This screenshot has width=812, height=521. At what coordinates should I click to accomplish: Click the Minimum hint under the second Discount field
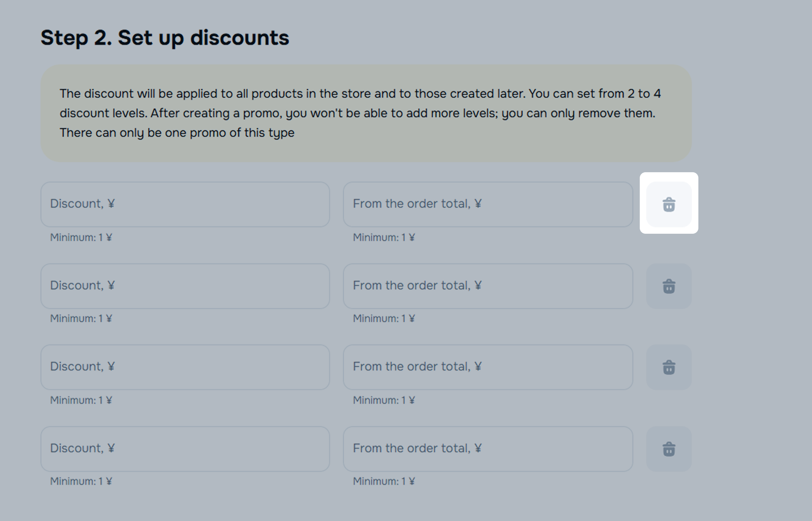point(81,318)
